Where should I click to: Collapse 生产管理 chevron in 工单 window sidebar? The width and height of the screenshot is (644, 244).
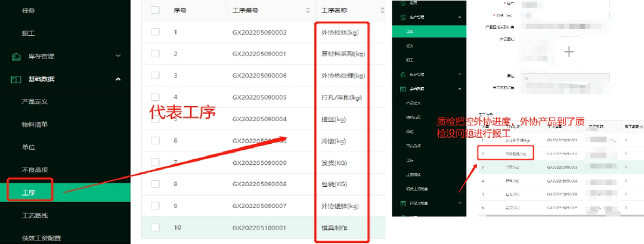[460, 17]
